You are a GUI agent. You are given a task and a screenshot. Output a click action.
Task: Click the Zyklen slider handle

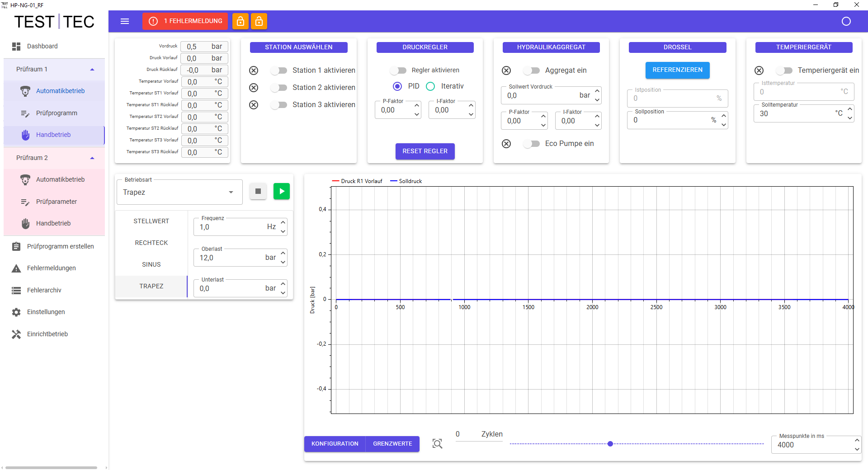(610, 444)
